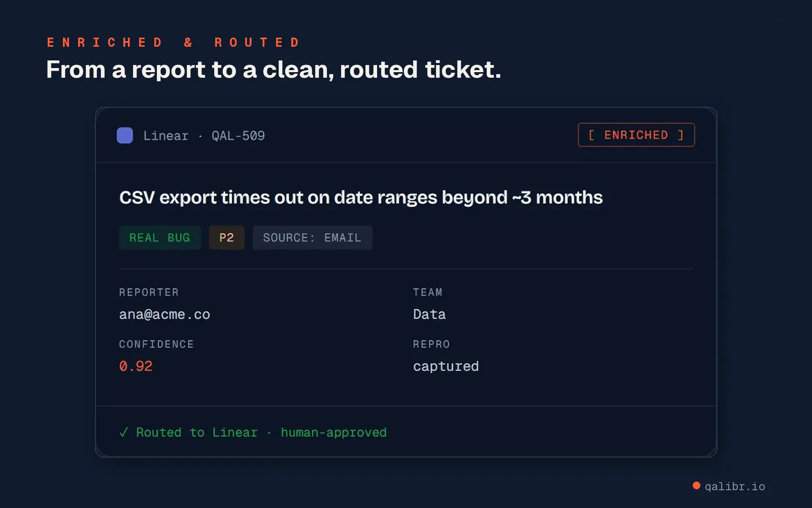
Task: Click the ticket ID QAL-509
Action: pyautogui.click(x=238, y=136)
